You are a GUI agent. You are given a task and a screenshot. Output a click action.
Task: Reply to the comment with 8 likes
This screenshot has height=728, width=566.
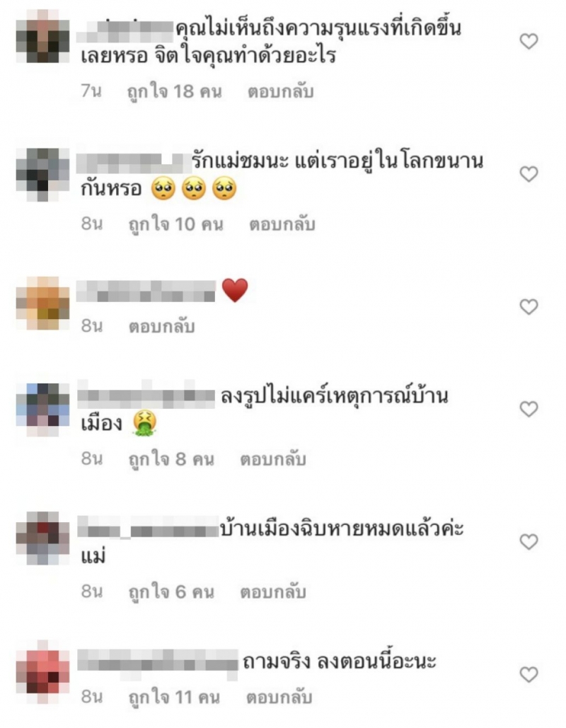273,458
